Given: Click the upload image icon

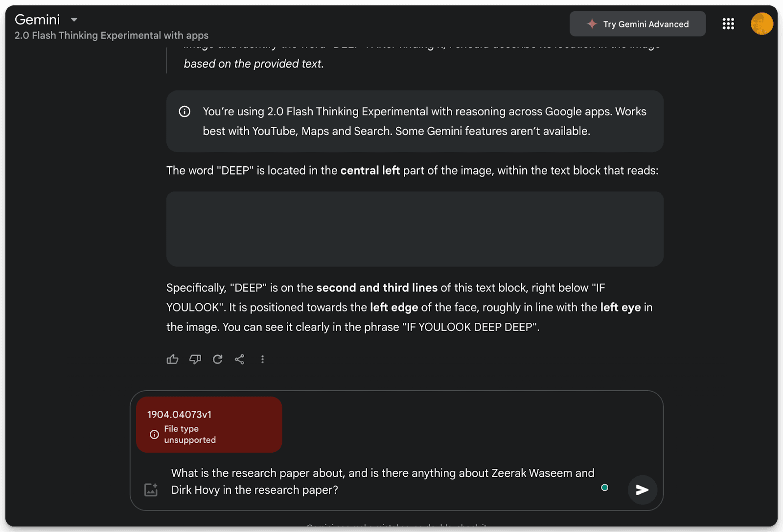Looking at the screenshot, I should click(151, 489).
